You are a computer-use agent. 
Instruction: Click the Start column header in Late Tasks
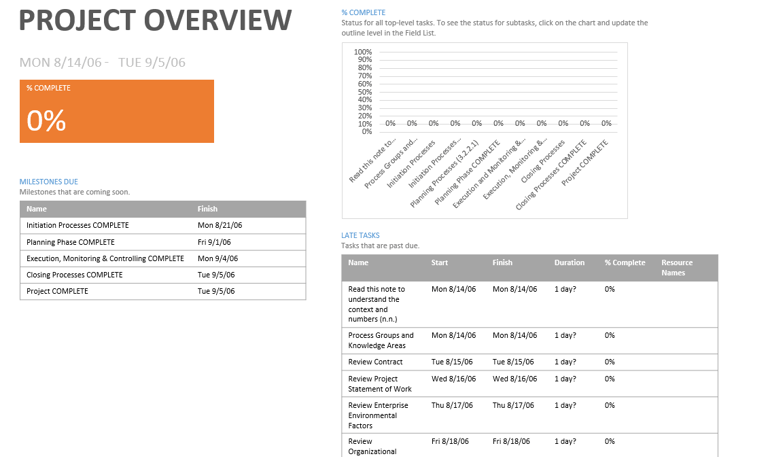coord(439,263)
